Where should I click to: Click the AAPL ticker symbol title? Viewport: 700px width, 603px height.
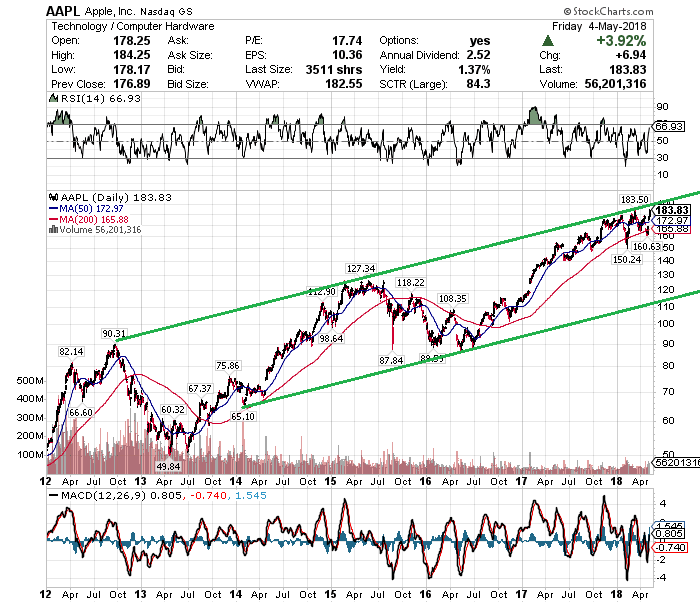pyautogui.click(x=62, y=11)
